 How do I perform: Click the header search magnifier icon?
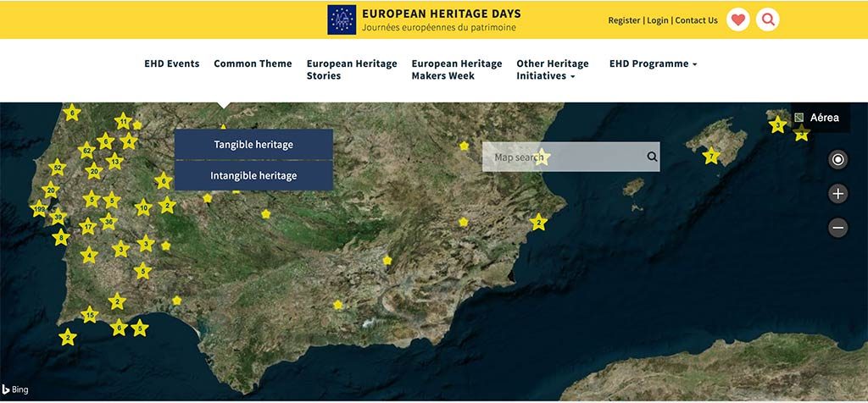[x=767, y=19]
